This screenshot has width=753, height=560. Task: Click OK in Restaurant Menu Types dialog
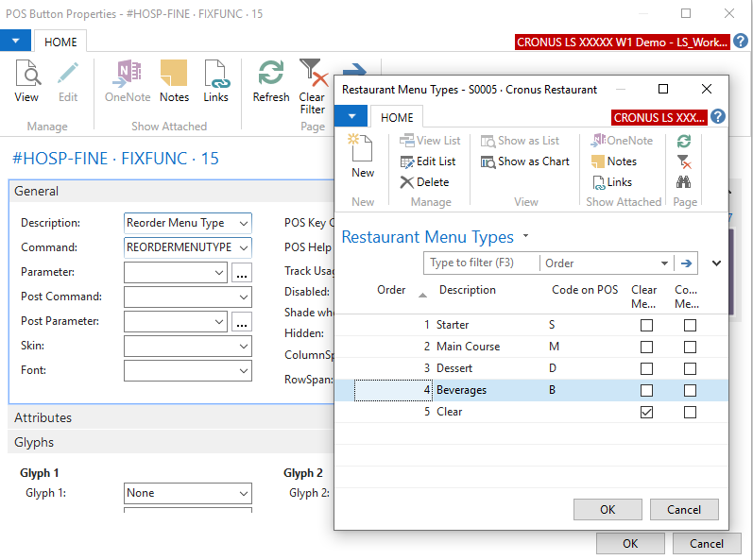[x=608, y=509]
